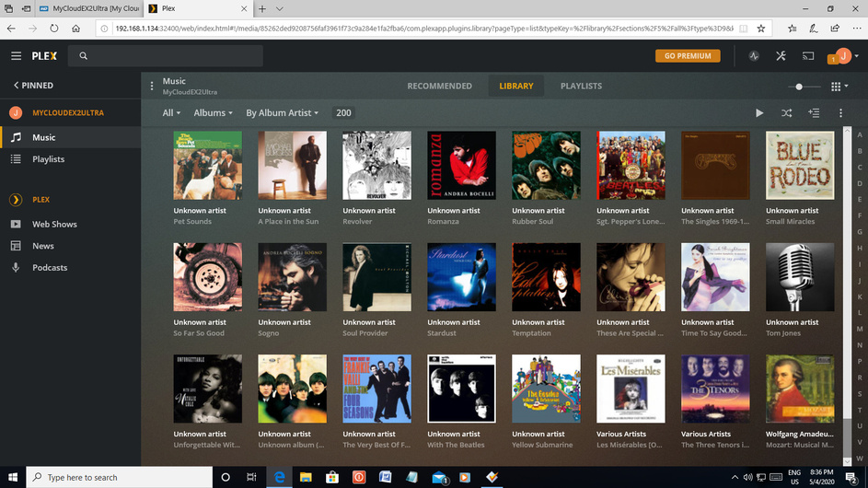Open Task View on the taskbar
The image size is (868, 488).
click(x=251, y=477)
